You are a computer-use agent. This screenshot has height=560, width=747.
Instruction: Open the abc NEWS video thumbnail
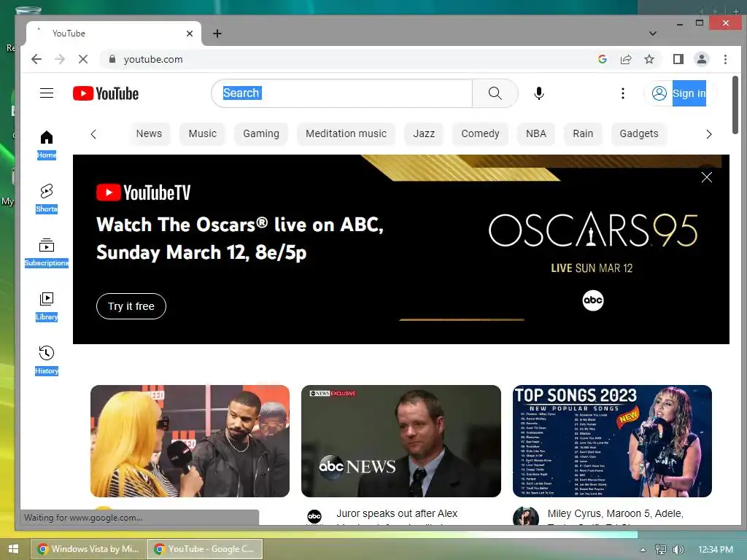pyautogui.click(x=401, y=441)
